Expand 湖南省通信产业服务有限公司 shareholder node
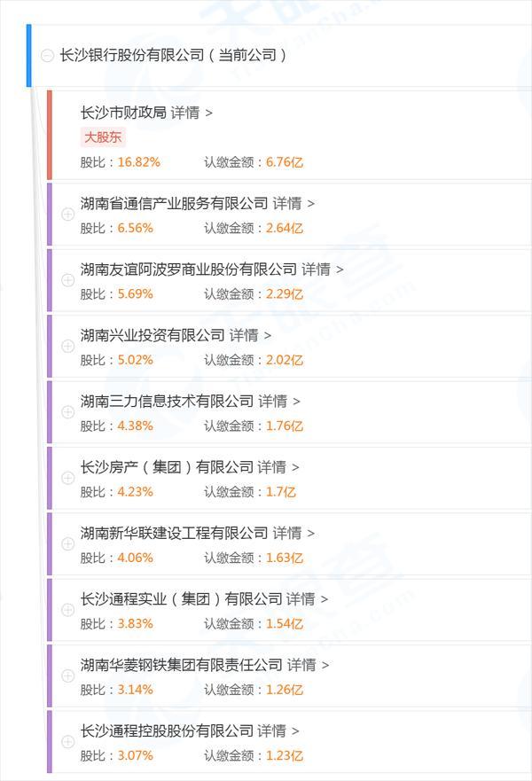The height and width of the screenshot is (781, 532). (x=67, y=215)
